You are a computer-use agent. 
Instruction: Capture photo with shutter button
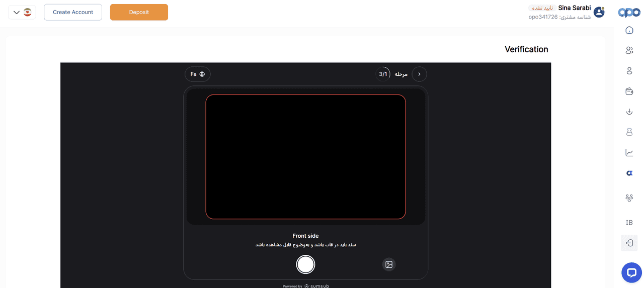305,264
